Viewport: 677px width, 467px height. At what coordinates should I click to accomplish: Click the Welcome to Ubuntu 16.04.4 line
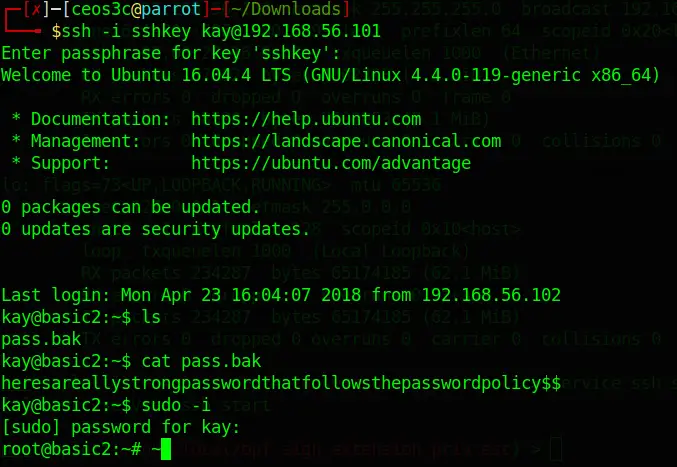tap(331, 75)
